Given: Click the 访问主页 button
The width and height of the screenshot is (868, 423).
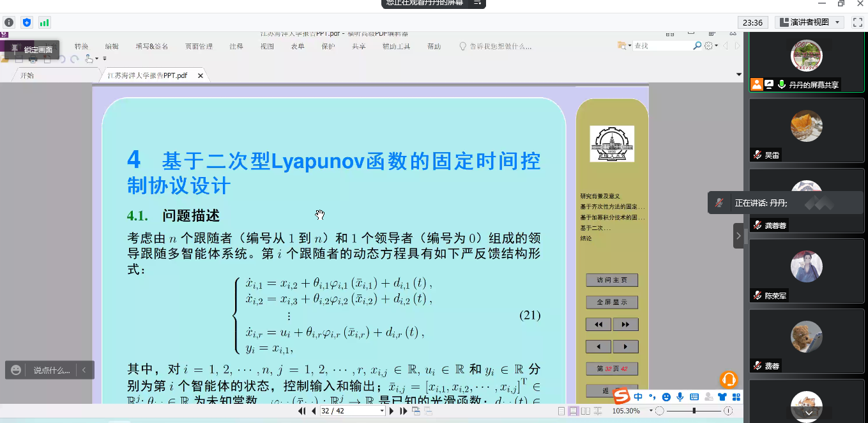Looking at the screenshot, I should point(612,281).
